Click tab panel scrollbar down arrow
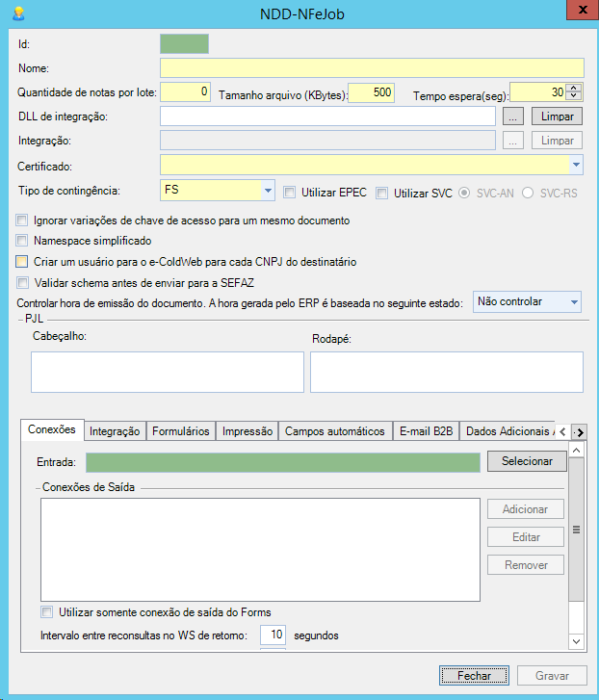This screenshot has height=700, width=599. [576, 642]
